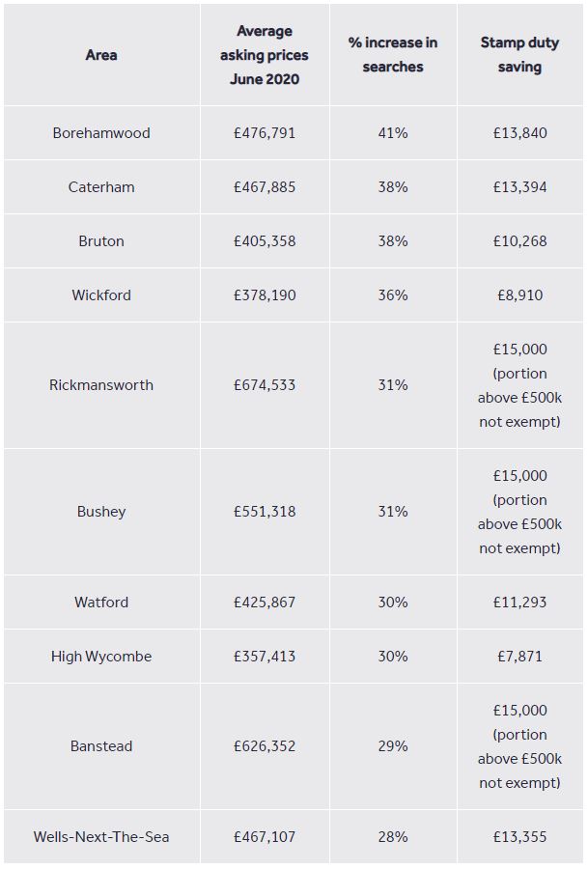
Task: Select the Caterham row name
Action: (101, 187)
